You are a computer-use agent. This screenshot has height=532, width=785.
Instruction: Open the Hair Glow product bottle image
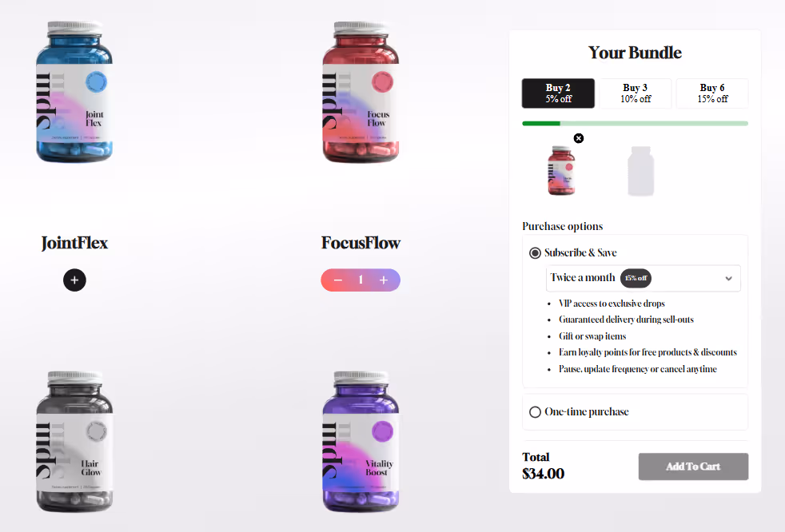click(x=74, y=442)
